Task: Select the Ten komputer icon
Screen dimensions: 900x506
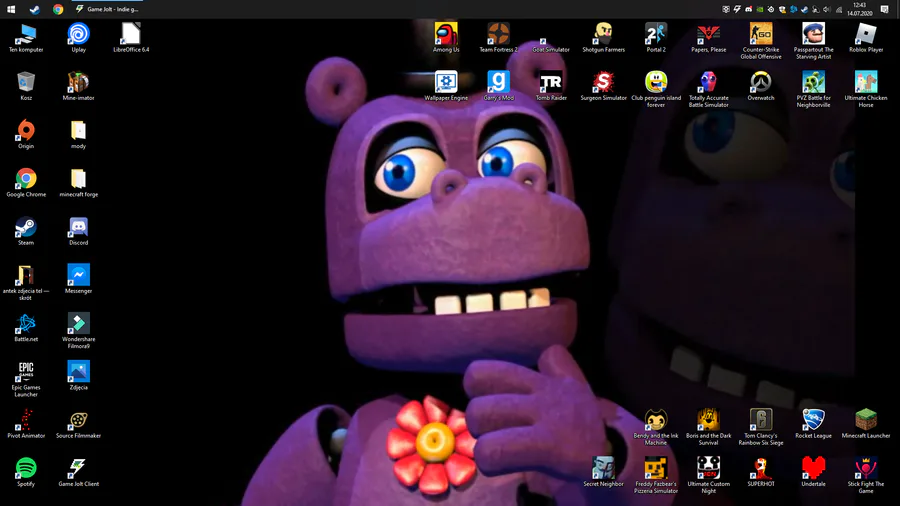Action: 26,38
